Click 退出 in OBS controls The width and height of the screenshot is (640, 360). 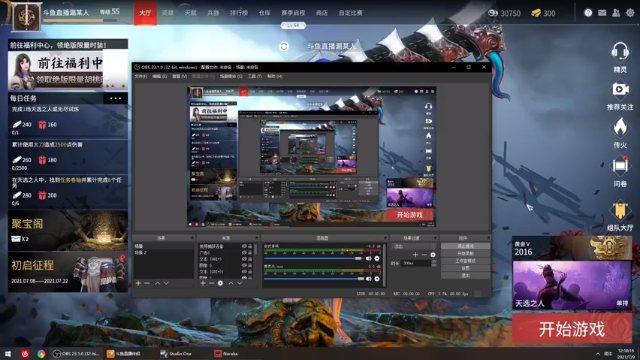[x=465, y=276]
